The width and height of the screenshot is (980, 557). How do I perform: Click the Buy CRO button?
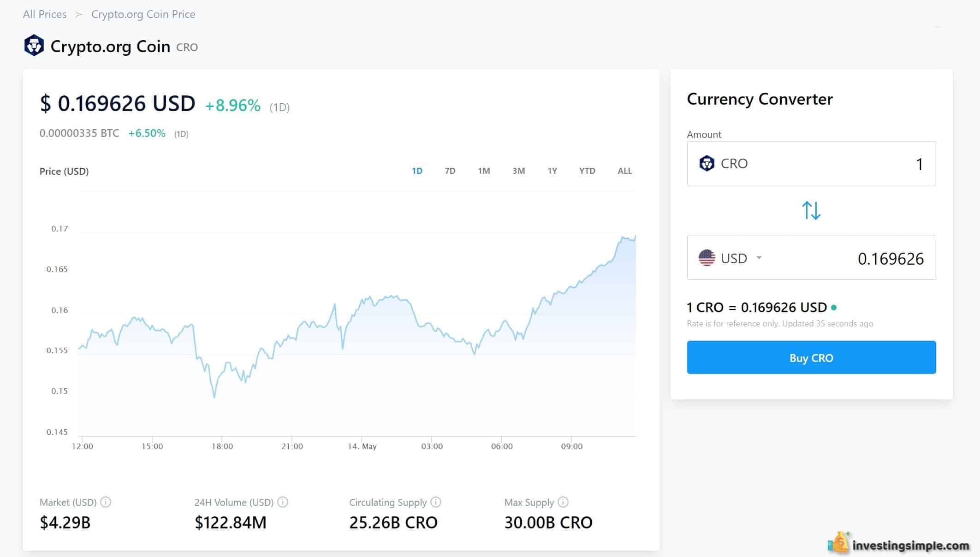[811, 357]
